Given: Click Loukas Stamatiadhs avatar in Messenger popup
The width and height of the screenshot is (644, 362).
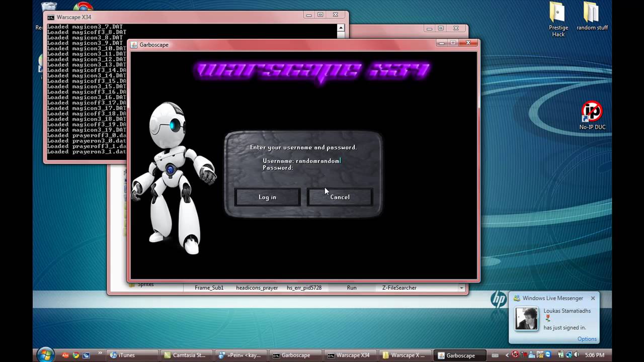Looking at the screenshot, I should point(527,319).
